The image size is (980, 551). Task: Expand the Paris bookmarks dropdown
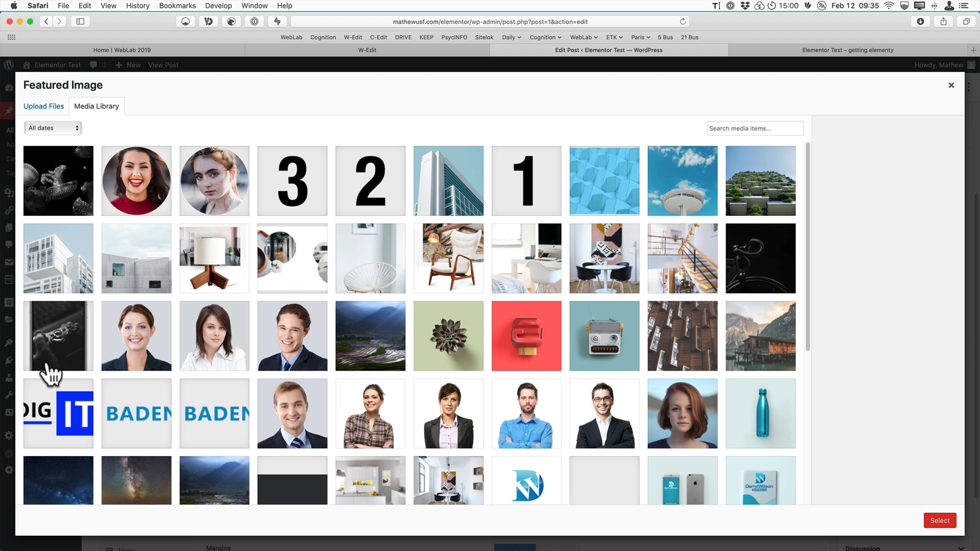pyautogui.click(x=640, y=37)
